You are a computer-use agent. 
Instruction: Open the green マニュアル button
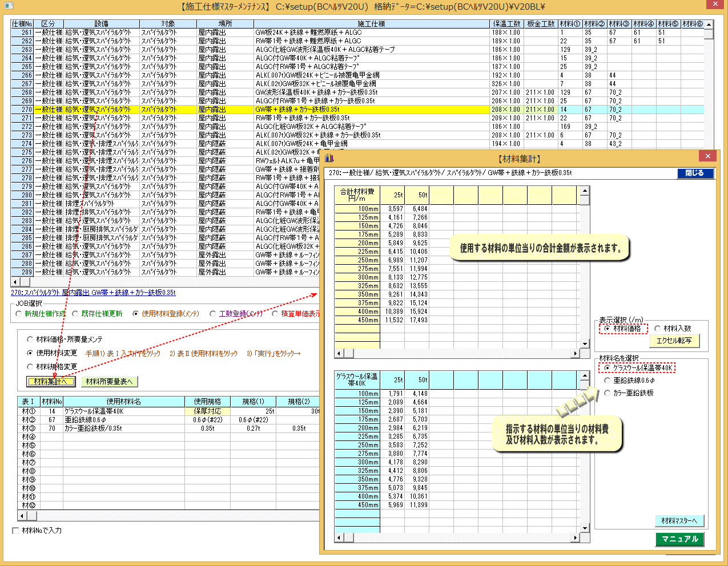679,539
